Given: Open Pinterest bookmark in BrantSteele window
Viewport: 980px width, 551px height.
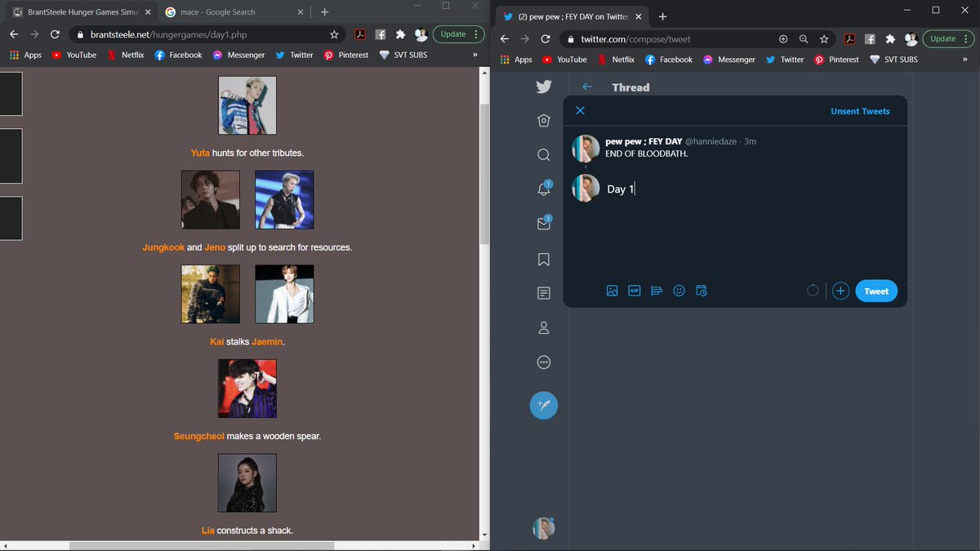Looking at the screenshot, I should [345, 55].
